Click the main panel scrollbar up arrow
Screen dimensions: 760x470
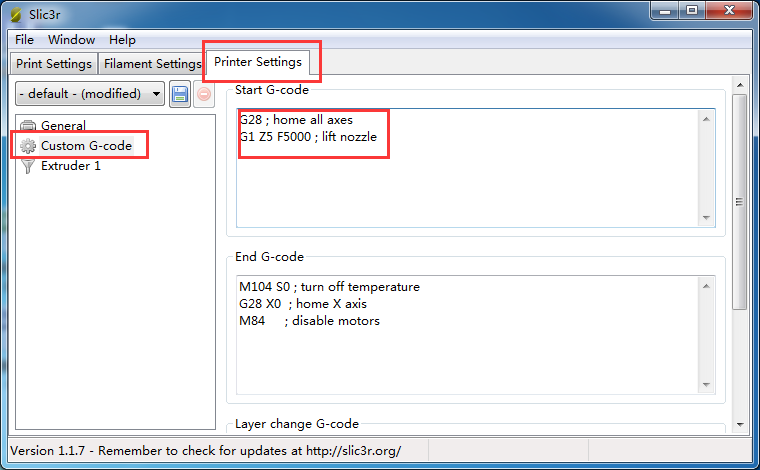(x=740, y=85)
